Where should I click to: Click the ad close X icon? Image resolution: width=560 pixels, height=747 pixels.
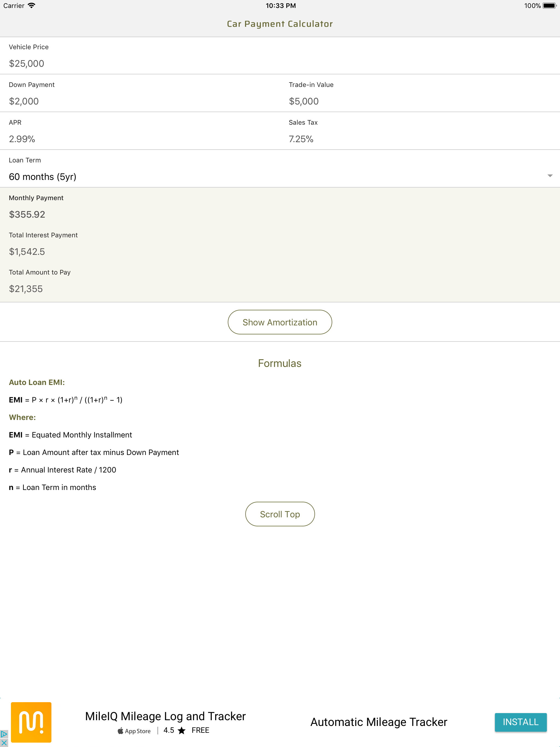4,743
